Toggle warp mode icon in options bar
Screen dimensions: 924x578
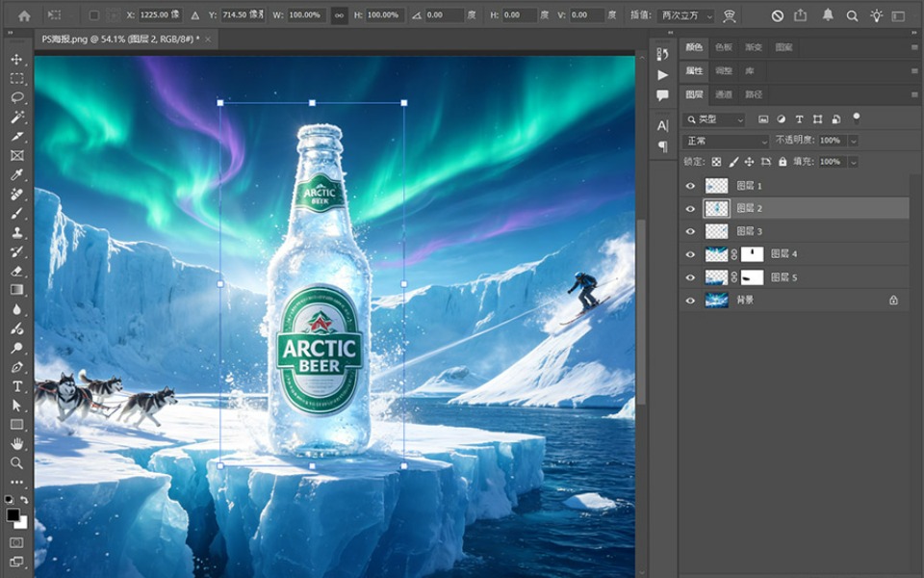click(730, 16)
